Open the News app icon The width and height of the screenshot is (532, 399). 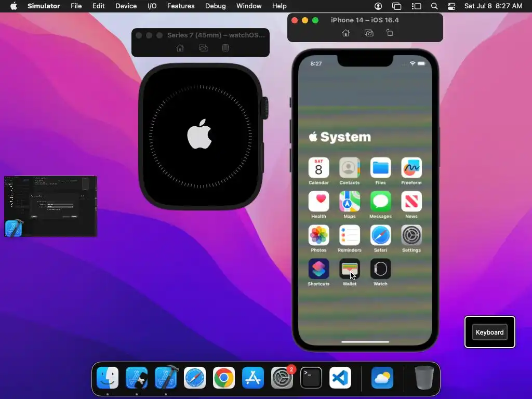click(411, 201)
